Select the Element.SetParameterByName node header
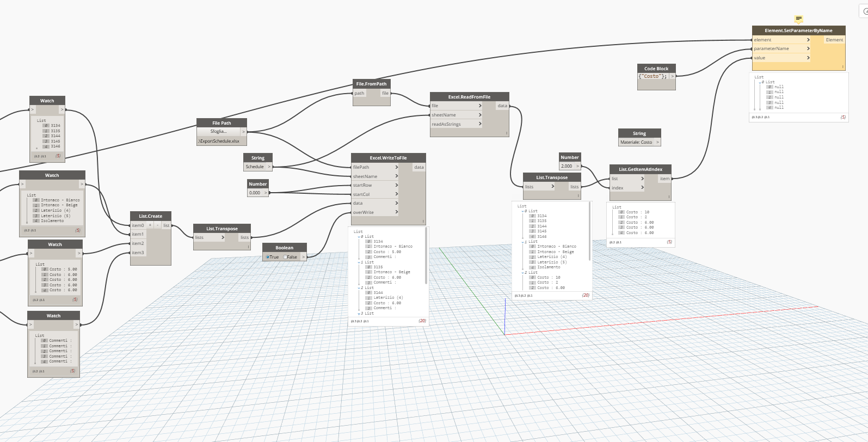 coord(798,30)
